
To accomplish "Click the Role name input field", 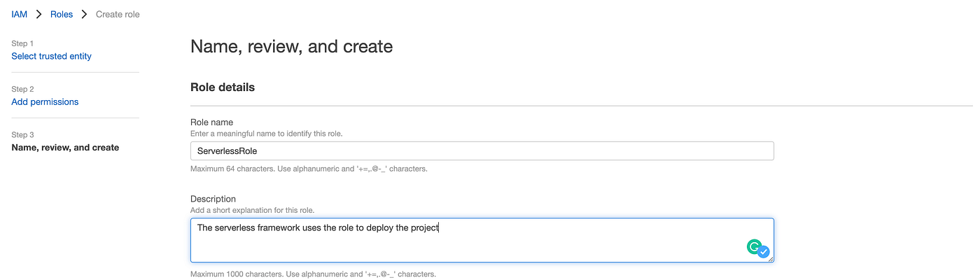I will click(482, 150).
